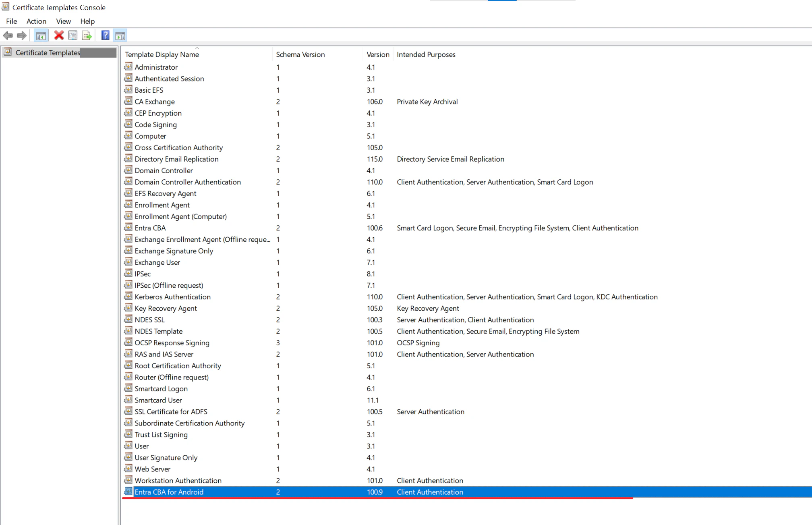This screenshot has width=812, height=525.
Task: Select the Domain Controller template name
Action: point(164,170)
